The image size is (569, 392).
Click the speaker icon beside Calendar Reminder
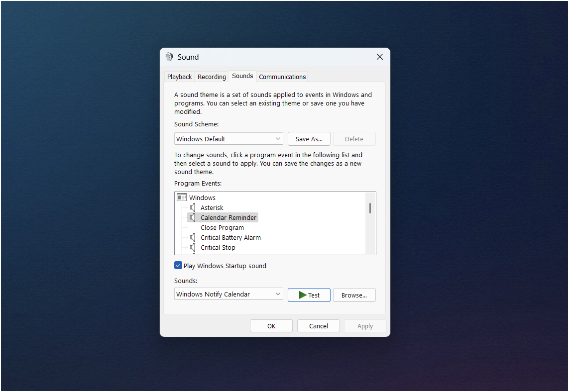click(x=193, y=217)
